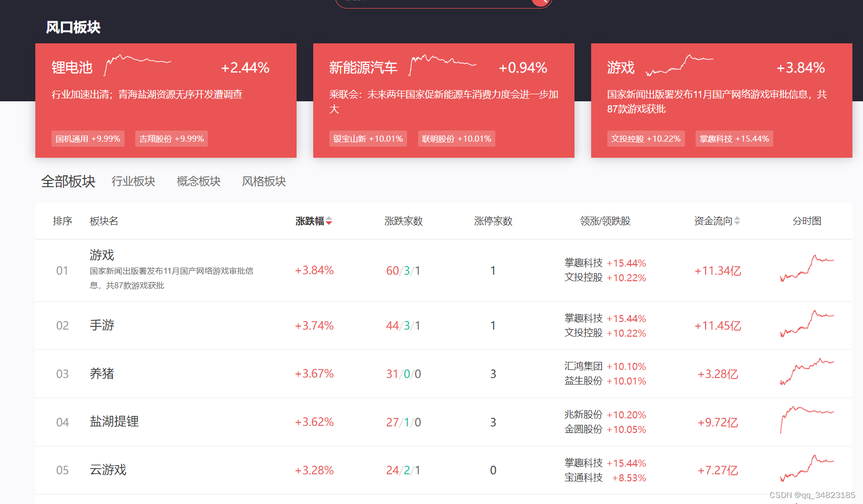The image size is (863, 504).
Task: Click 游戏 row intraday chart thumbnail
Action: point(807,268)
